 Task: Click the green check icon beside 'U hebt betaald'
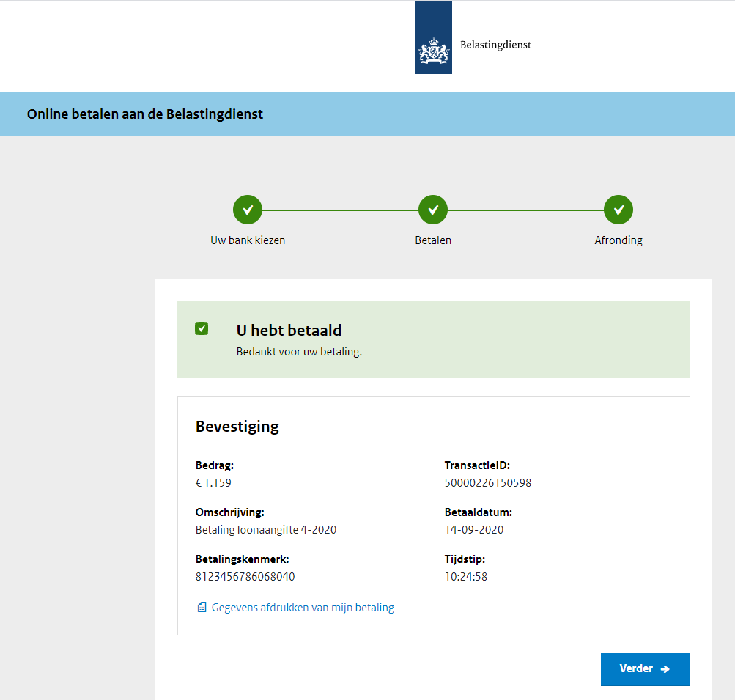click(x=202, y=328)
